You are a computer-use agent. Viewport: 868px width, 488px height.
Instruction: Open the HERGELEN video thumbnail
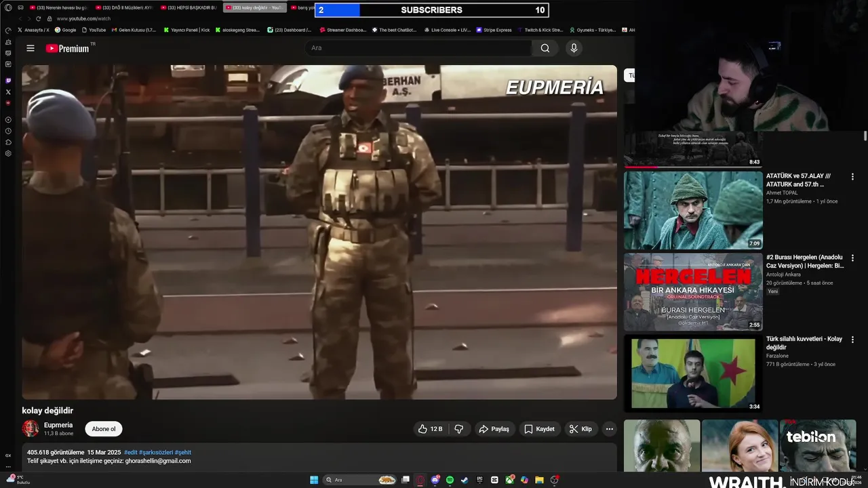pos(693,291)
